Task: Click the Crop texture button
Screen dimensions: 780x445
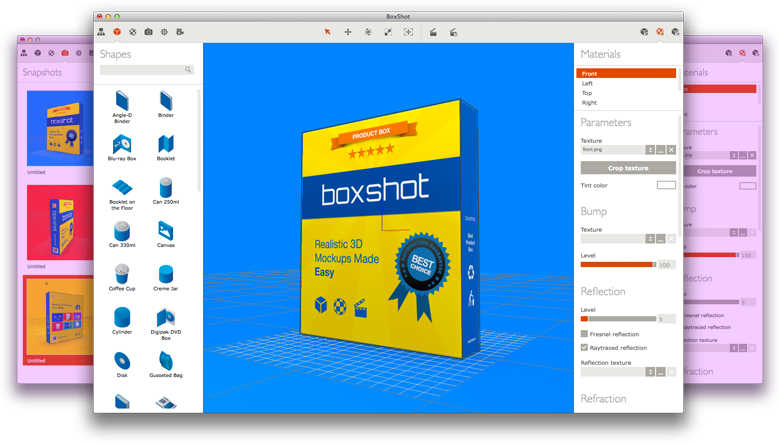Action: [628, 168]
